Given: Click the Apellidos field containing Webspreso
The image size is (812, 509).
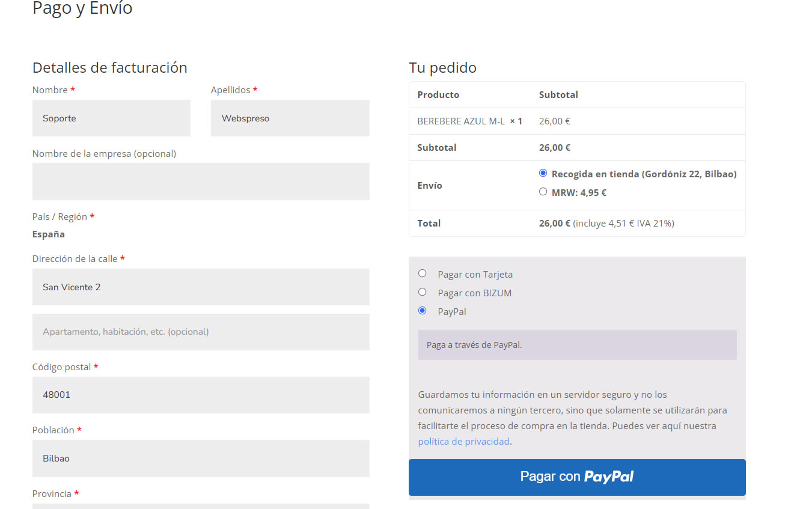Looking at the screenshot, I should pos(290,118).
